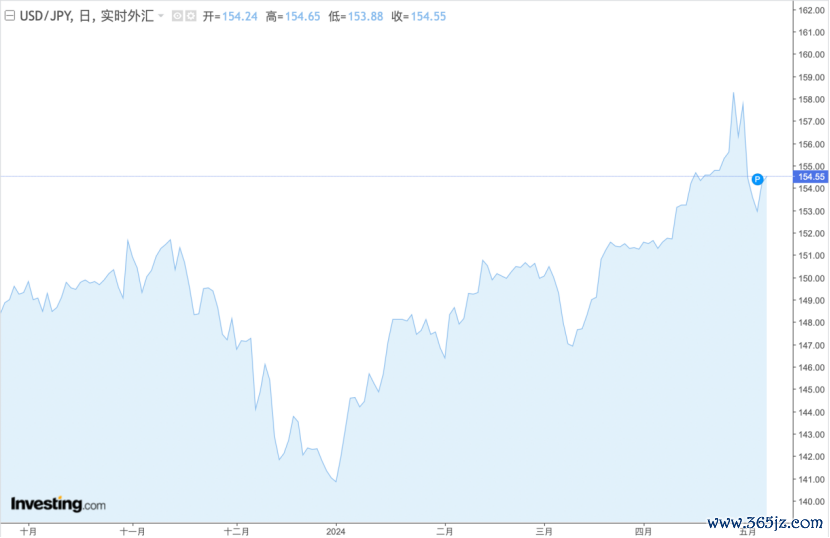Click the 150.00 label on the price axis
Screen dimensions: 830x538
tap(810, 278)
